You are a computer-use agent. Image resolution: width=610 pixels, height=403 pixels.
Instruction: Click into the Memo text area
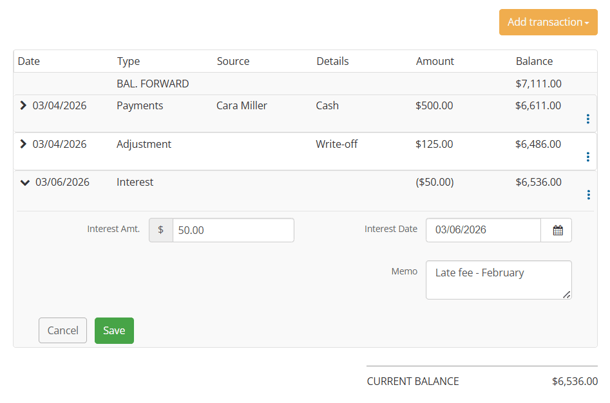click(x=498, y=280)
